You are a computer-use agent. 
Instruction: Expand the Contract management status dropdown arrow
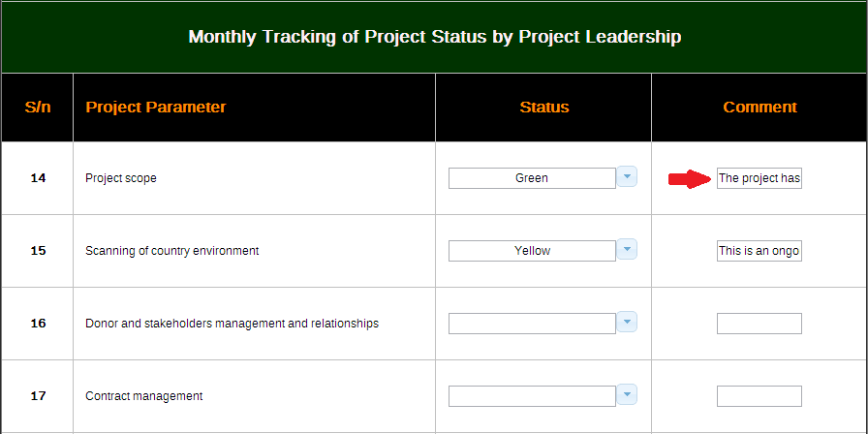627,395
